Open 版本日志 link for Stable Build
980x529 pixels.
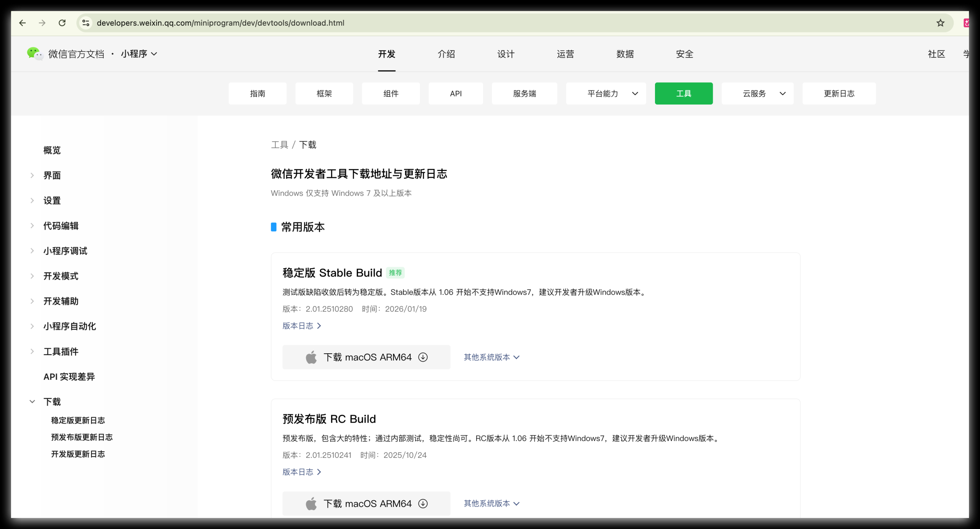(302, 326)
